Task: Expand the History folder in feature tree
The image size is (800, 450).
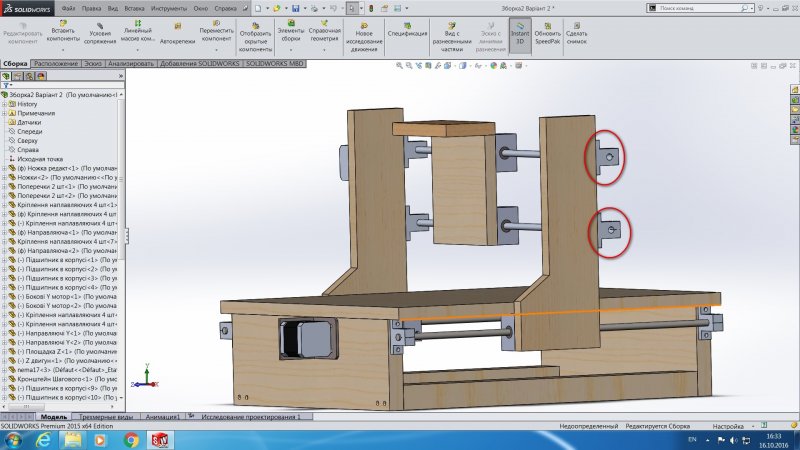Action: tap(5, 104)
